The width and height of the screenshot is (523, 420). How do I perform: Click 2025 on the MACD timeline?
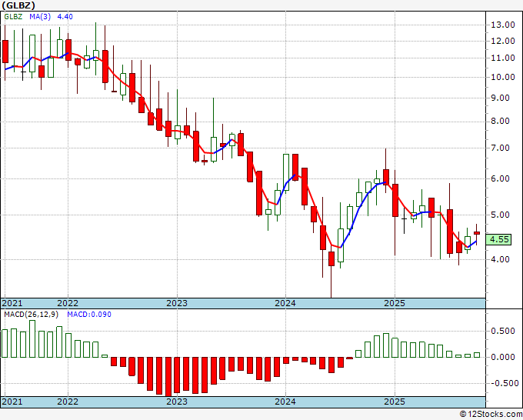click(395, 402)
